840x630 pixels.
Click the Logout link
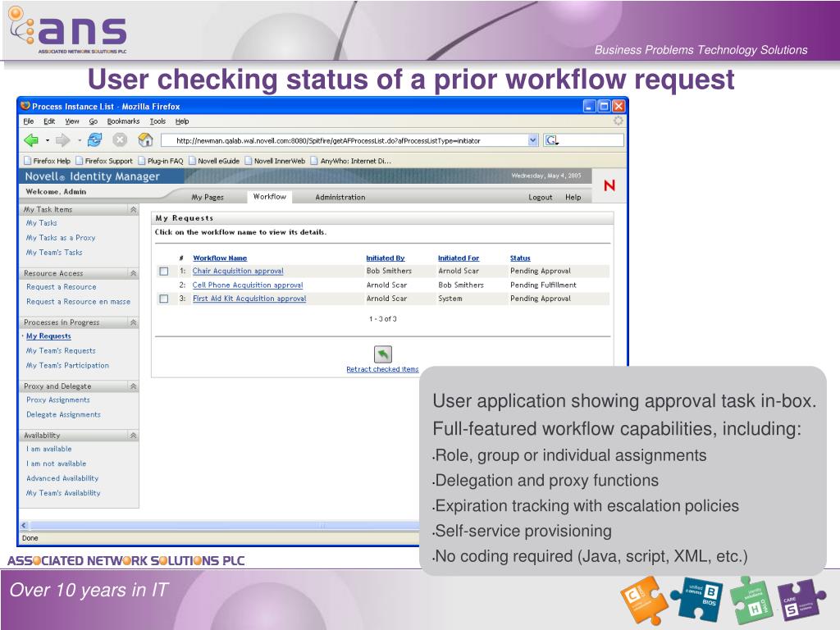click(540, 197)
